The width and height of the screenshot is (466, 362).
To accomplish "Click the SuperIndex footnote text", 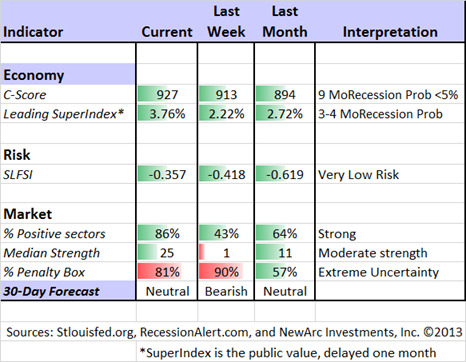I will pos(288,352).
